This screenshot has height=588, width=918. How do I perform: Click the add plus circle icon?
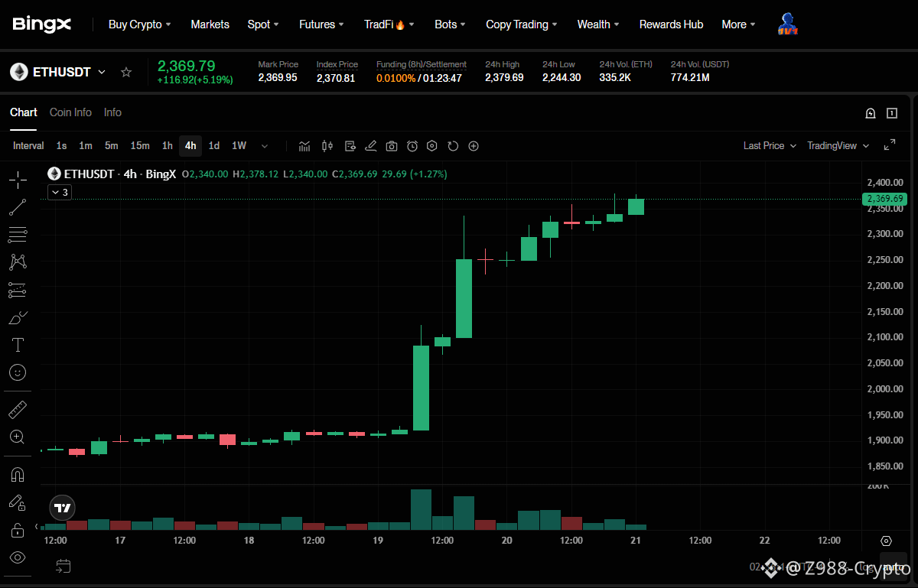click(x=474, y=146)
